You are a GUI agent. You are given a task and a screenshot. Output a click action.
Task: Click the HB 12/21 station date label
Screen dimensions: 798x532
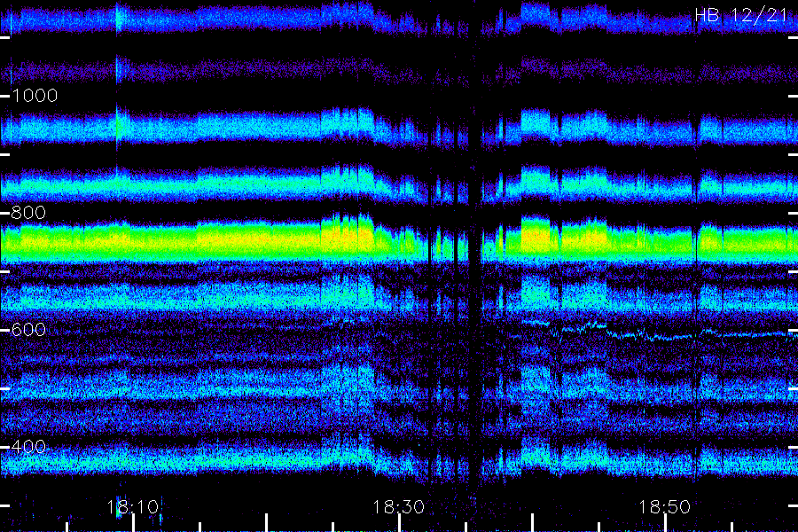[741, 15]
